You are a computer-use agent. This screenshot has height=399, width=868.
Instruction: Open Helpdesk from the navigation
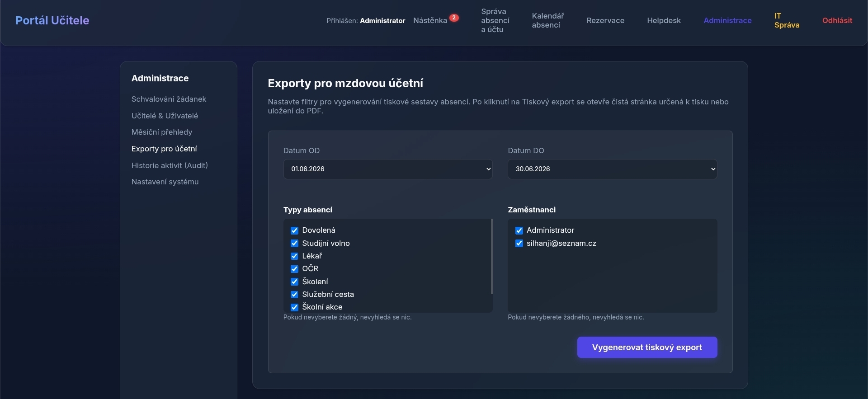pos(664,20)
